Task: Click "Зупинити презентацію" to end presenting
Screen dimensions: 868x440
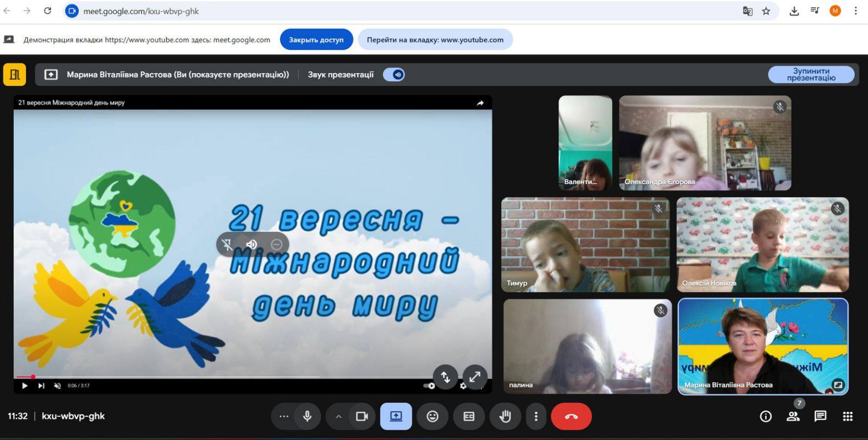Action: [x=810, y=74]
